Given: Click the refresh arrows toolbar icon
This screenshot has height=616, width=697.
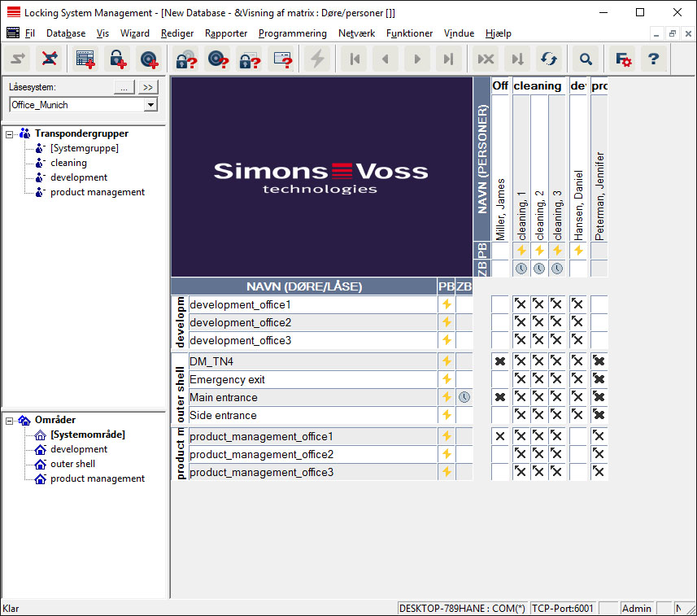Looking at the screenshot, I should tap(549, 59).
